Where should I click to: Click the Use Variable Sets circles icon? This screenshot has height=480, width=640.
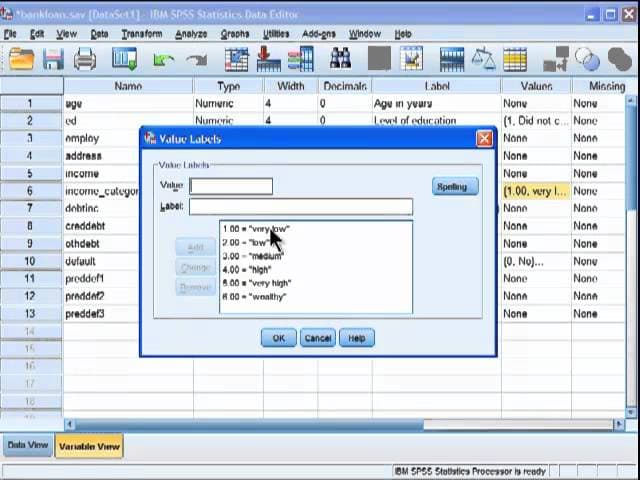588,59
